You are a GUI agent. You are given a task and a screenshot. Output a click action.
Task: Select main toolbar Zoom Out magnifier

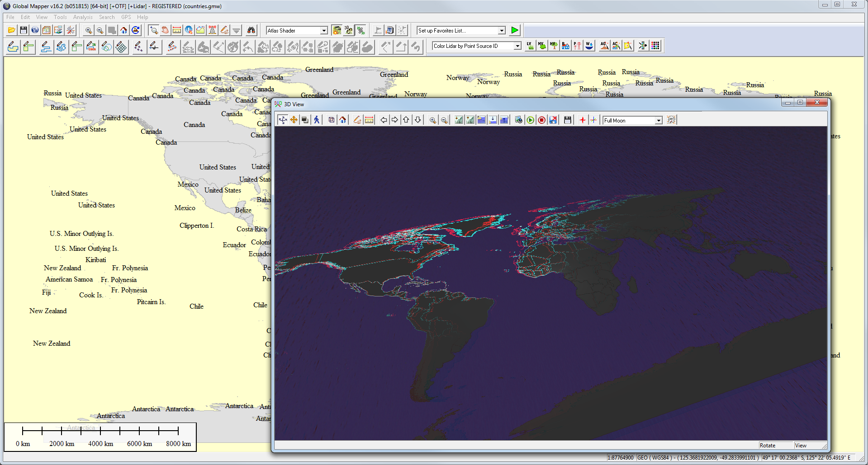tap(100, 30)
